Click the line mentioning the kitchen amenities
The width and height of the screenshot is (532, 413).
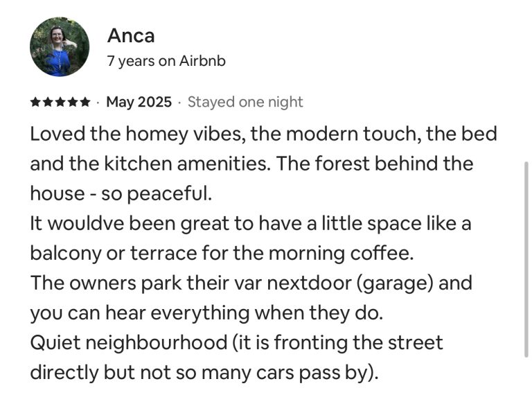coord(251,164)
